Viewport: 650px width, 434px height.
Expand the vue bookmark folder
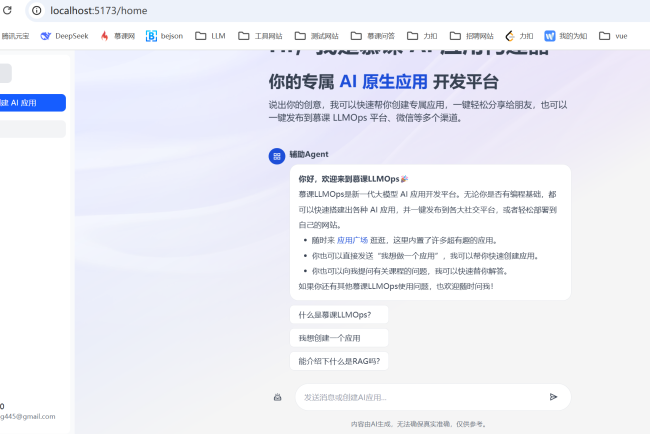click(613, 36)
